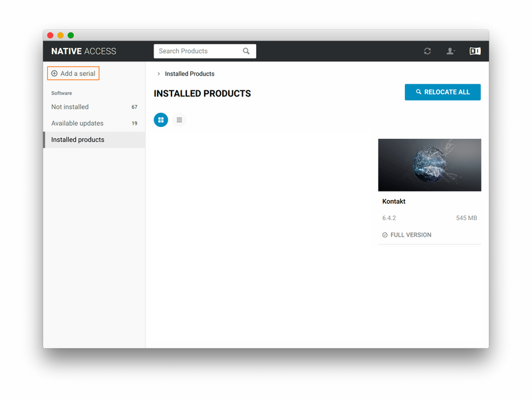
Task: Click the Software section label
Action: pyautogui.click(x=61, y=93)
